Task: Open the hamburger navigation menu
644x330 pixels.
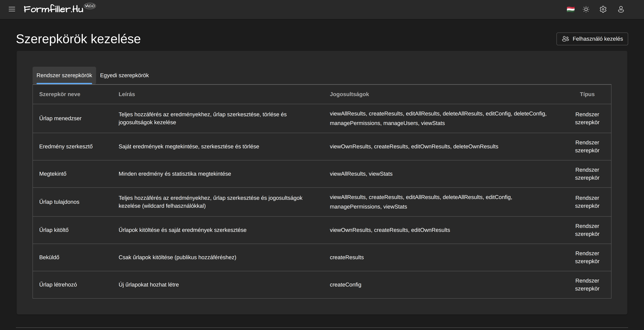Action: tap(12, 9)
